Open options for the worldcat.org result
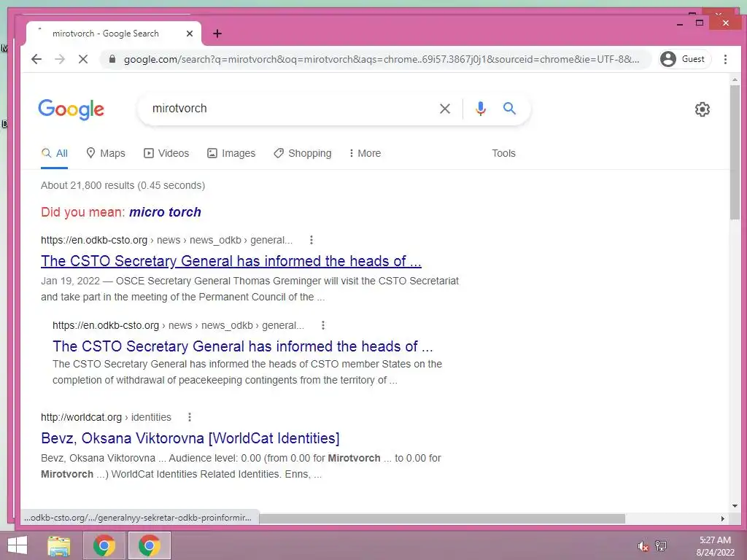 click(190, 417)
